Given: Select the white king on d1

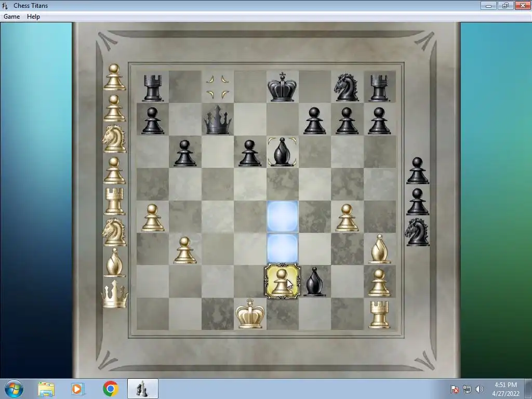Looking at the screenshot, I should tap(250, 313).
